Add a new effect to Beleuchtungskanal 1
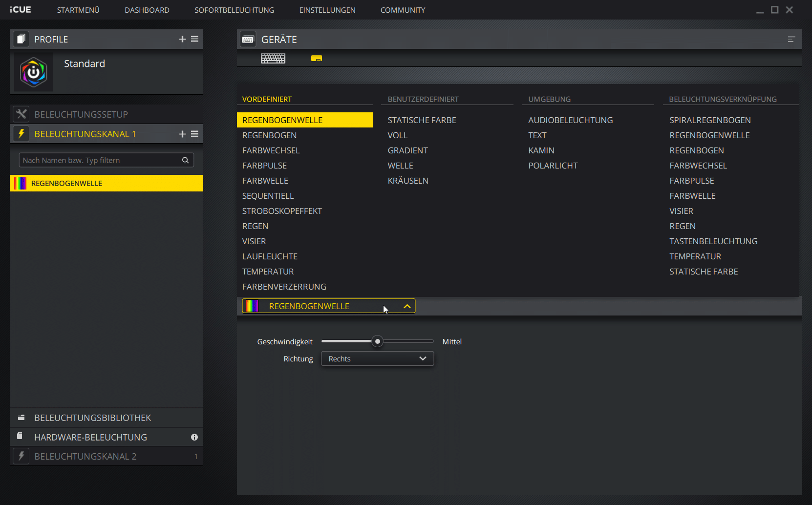 point(182,134)
